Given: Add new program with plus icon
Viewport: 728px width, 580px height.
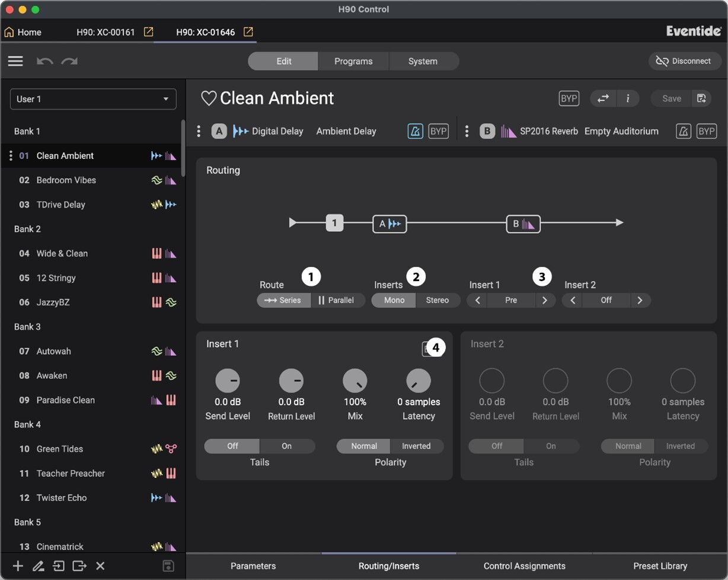Looking at the screenshot, I should 18,566.
